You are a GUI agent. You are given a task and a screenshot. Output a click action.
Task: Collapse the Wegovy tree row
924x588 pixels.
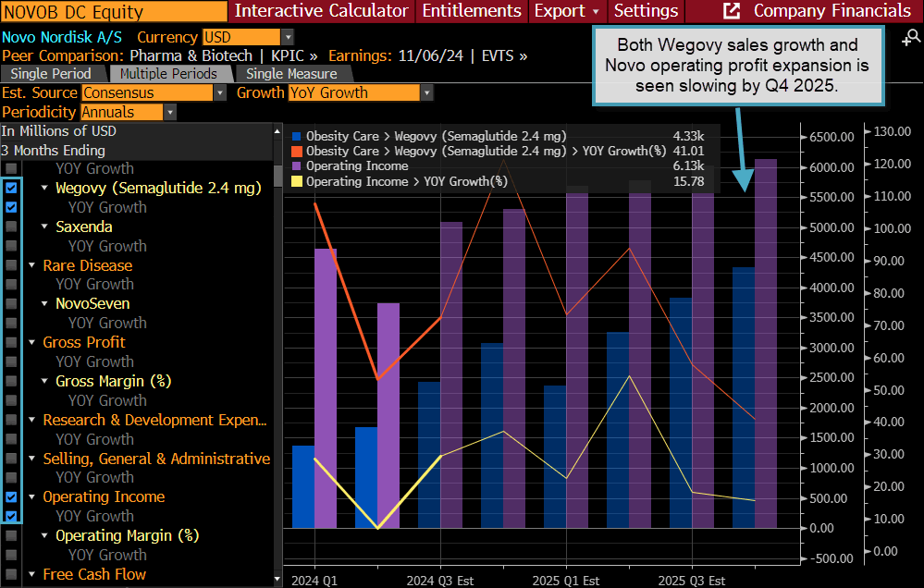(44, 188)
